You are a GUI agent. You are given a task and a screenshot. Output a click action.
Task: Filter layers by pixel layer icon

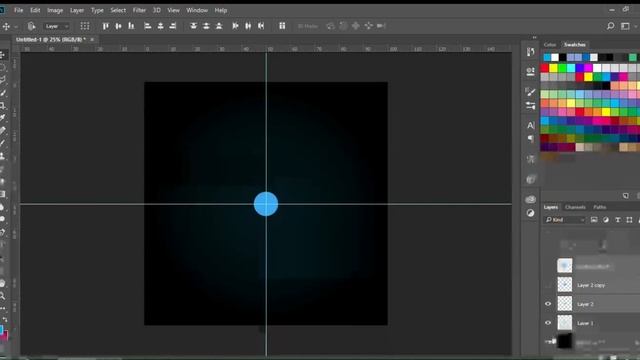click(594, 220)
